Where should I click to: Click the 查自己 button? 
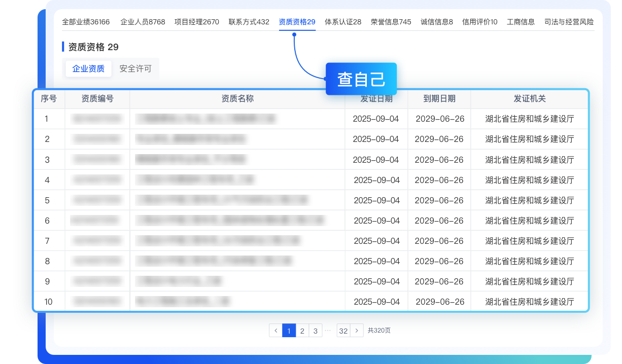[361, 79]
